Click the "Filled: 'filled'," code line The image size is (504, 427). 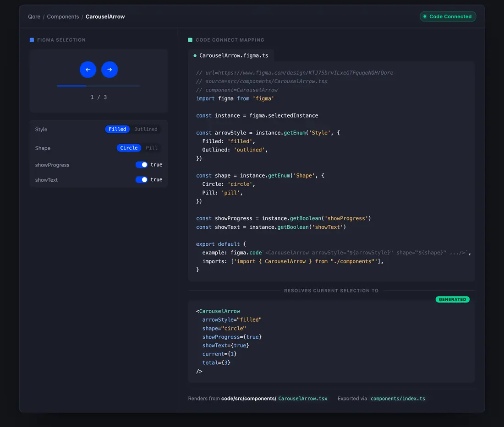pyautogui.click(x=229, y=141)
